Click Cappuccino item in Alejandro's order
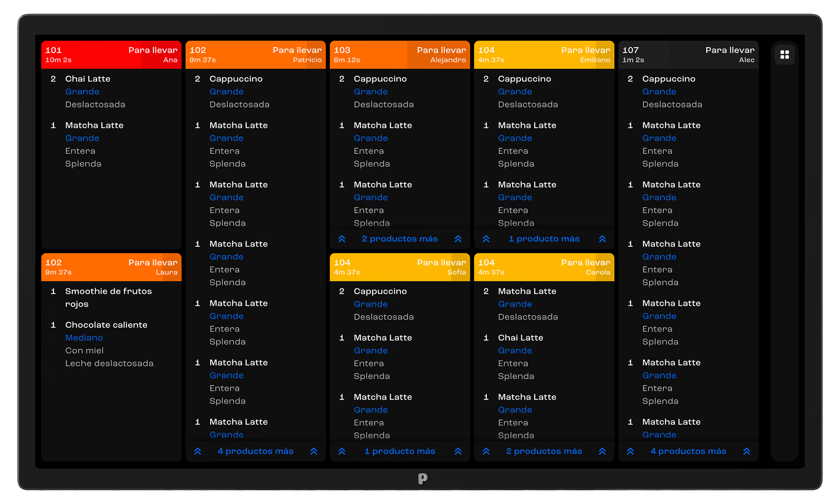 point(380,79)
